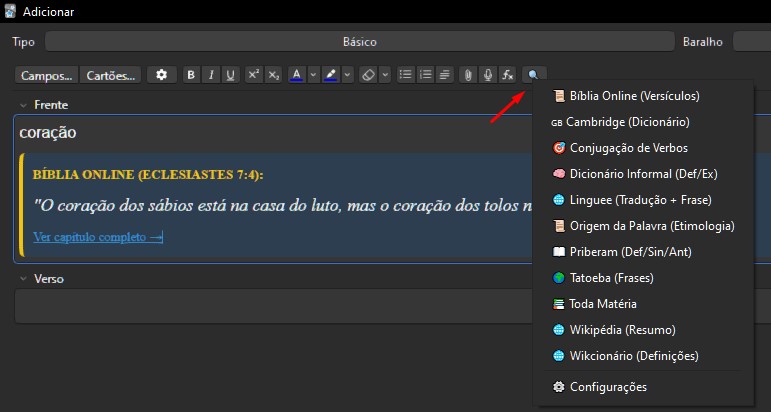Collapse the Frente field section
Viewport: 771px width, 412px height.
tap(22, 104)
